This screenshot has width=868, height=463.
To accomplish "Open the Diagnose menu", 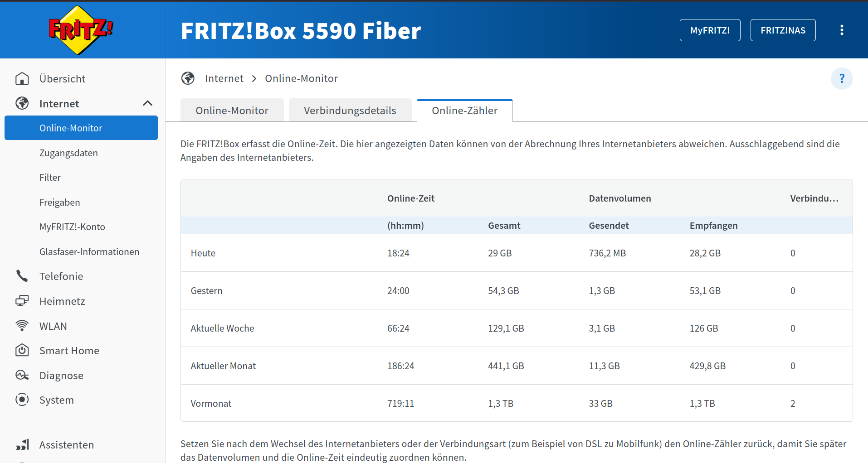I will coord(61,375).
